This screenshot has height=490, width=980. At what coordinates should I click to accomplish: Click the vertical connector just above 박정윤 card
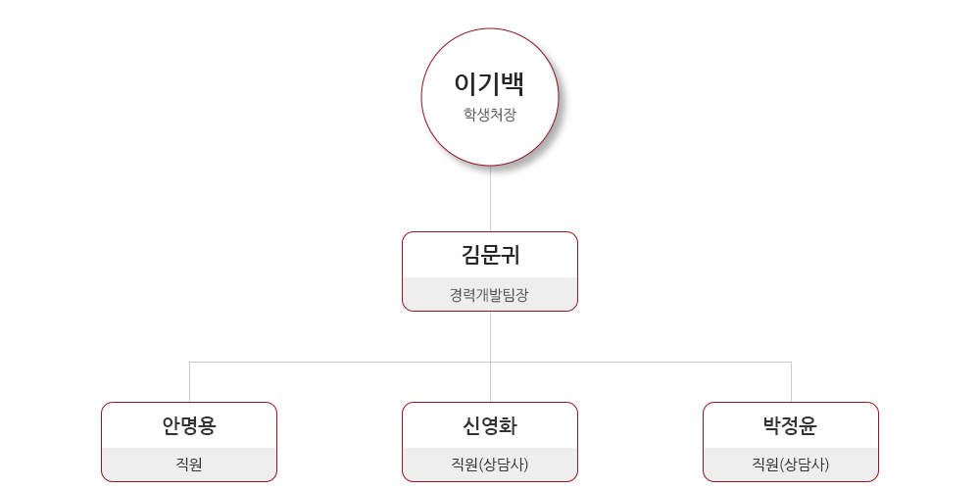[x=791, y=384]
